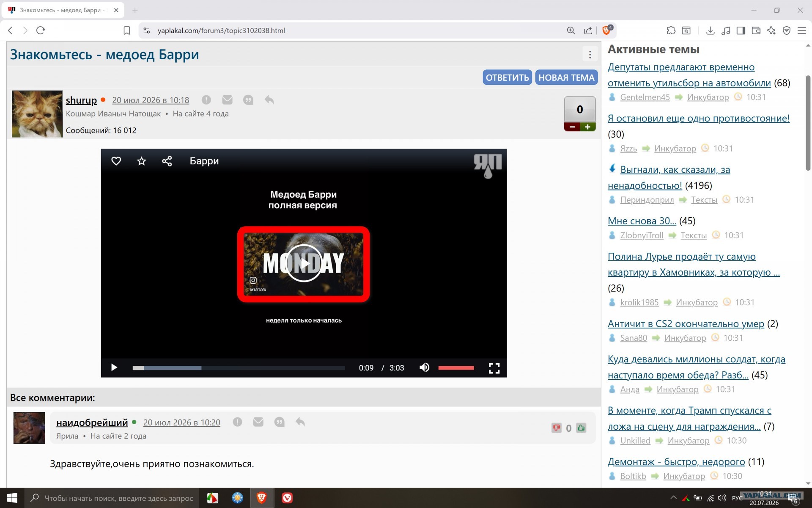Share the video using the player share icon
Image resolution: width=812 pixels, height=508 pixels.
pos(167,161)
